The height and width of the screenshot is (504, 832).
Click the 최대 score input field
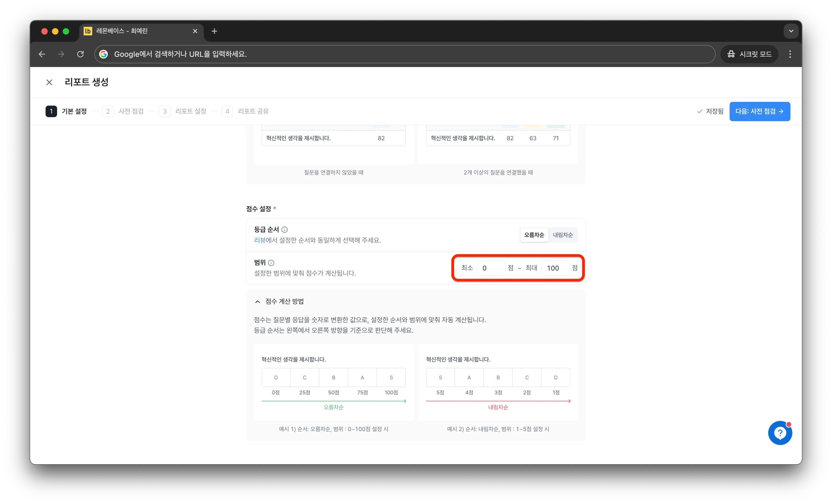[555, 268]
